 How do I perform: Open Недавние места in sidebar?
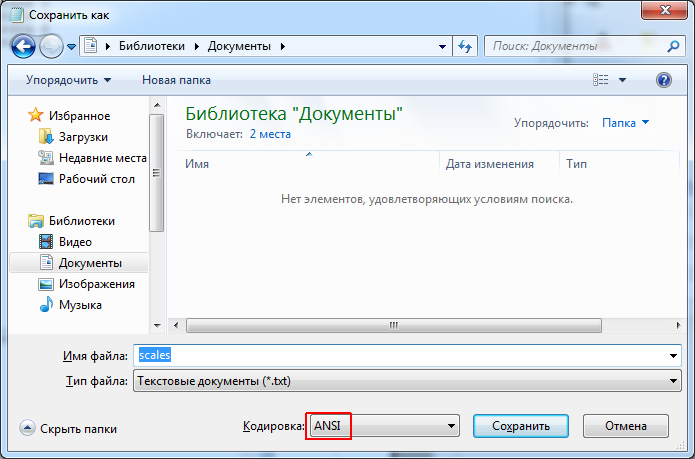pos(102,158)
